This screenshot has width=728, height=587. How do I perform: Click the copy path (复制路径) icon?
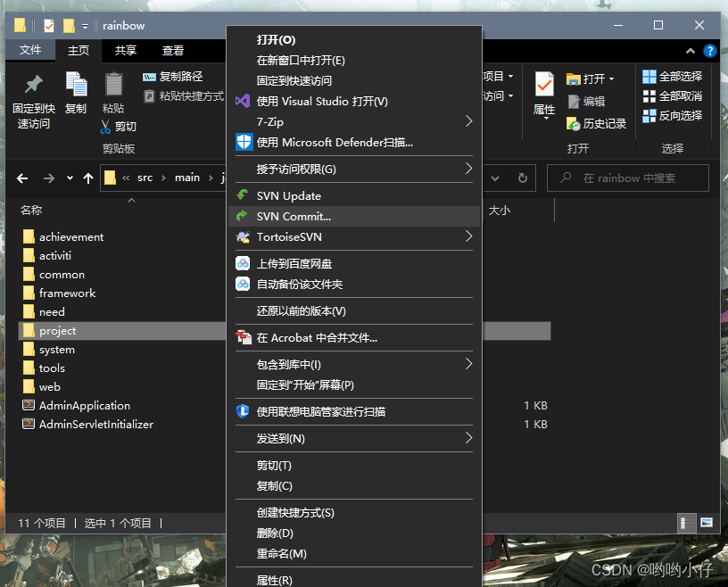[x=149, y=77]
